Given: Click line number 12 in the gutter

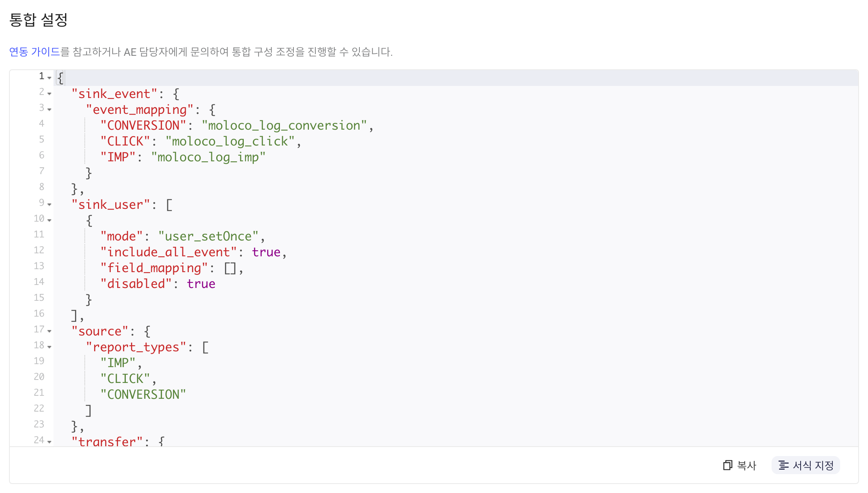Looking at the screenshot, I should (x=39, y=250).
